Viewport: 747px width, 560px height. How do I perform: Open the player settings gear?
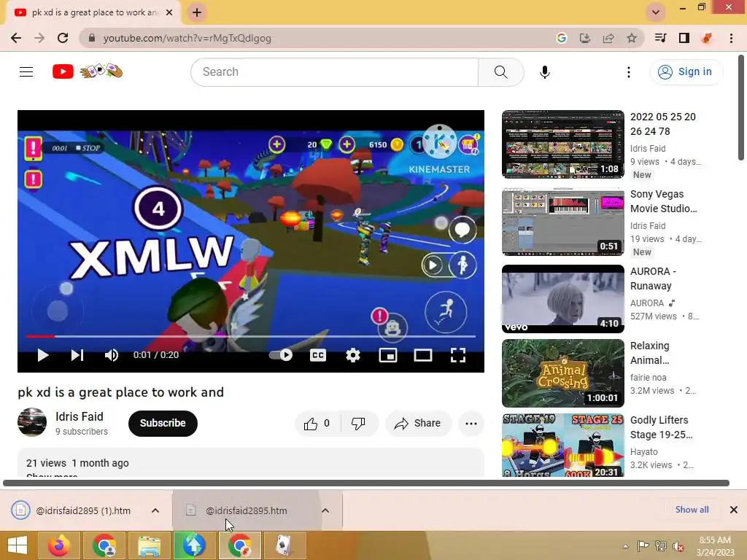352,355
